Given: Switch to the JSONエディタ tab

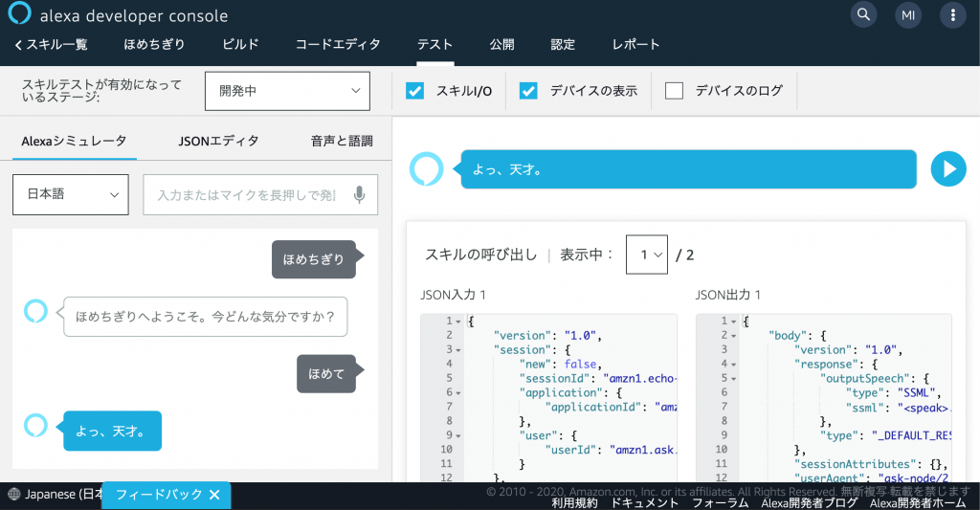Looking at the screenshot, I should click(x=219, y=142).
